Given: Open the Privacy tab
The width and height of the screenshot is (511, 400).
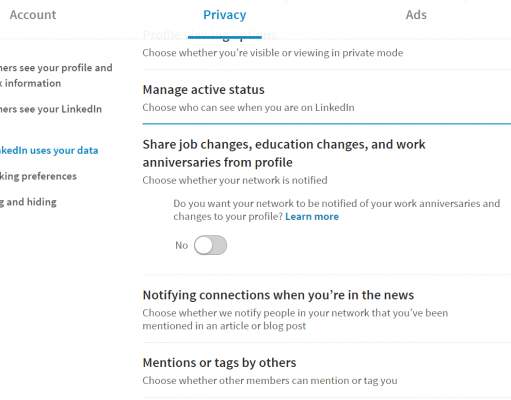Looking at the screenshot, I should 225,15.
